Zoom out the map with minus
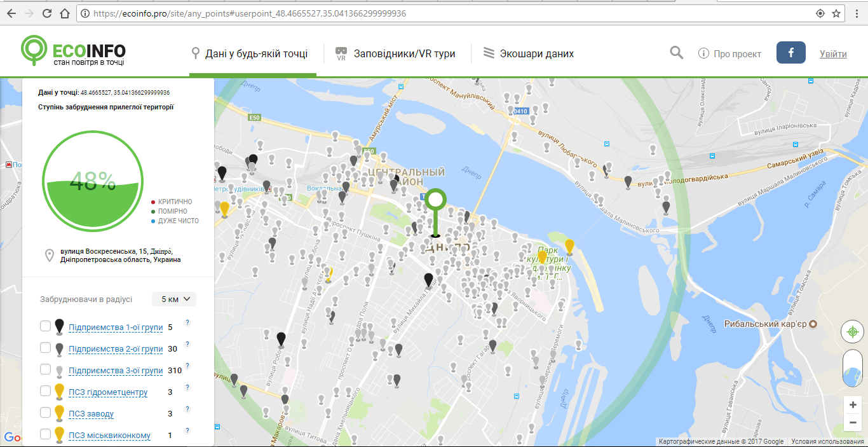 tap(852, 423)
